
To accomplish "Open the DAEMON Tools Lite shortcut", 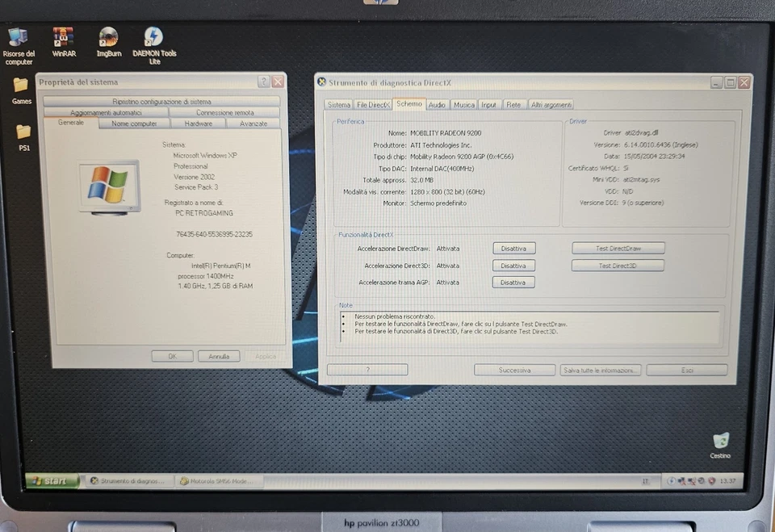I will 154,46.
